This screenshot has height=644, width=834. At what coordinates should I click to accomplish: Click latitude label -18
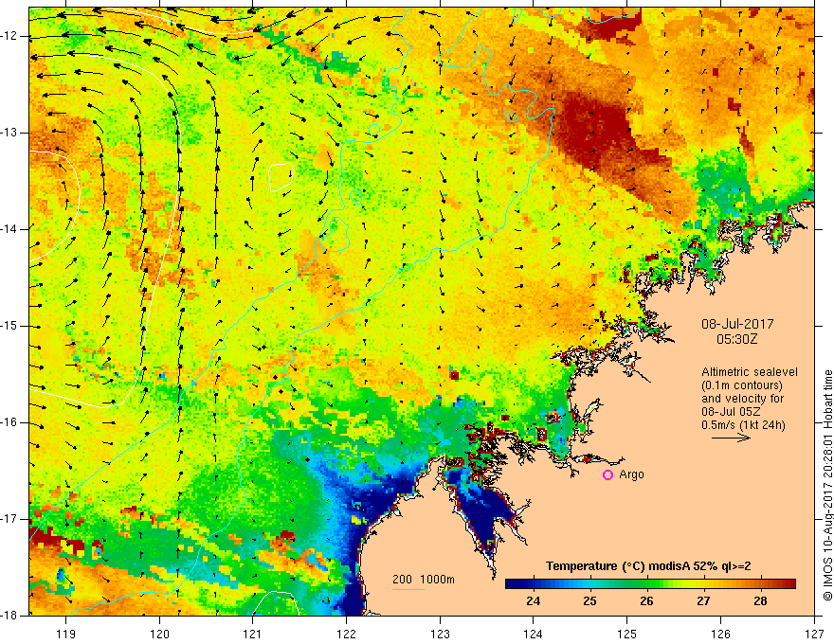(x=10, y=616)
